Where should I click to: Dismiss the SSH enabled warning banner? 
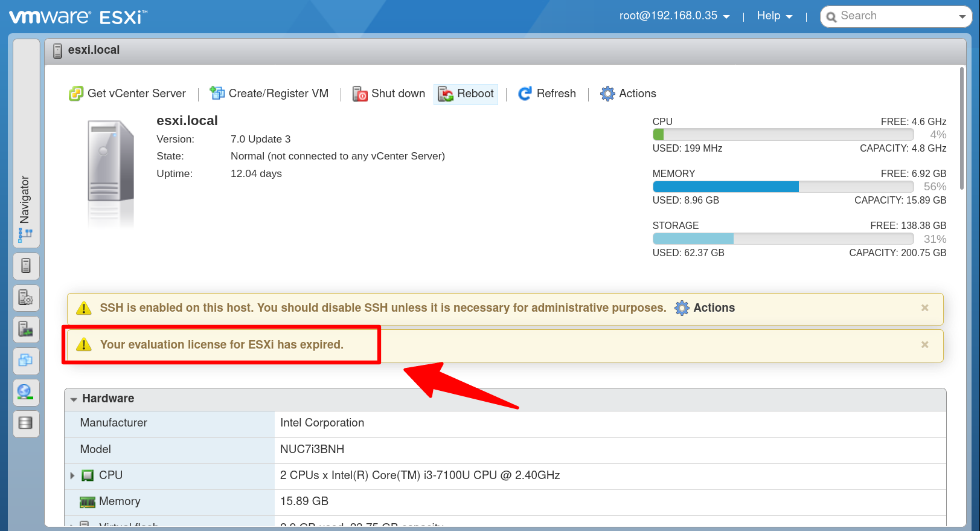(924, 308)
